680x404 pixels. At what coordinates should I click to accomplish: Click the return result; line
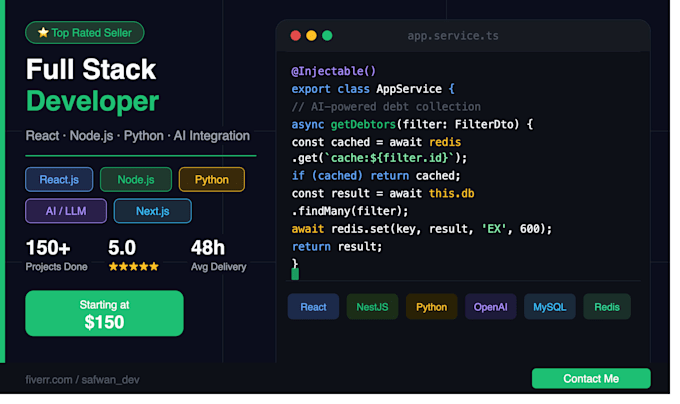(x=337, y=247)
